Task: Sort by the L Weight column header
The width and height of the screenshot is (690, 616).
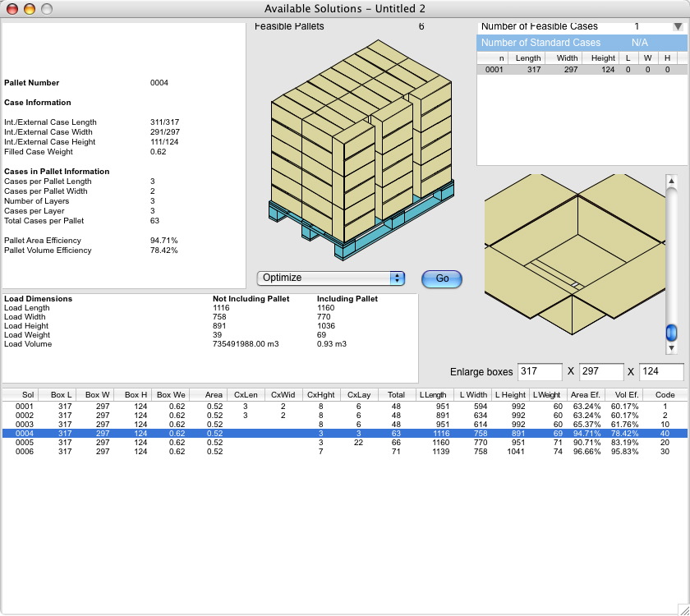Action: tap(549, 395)
